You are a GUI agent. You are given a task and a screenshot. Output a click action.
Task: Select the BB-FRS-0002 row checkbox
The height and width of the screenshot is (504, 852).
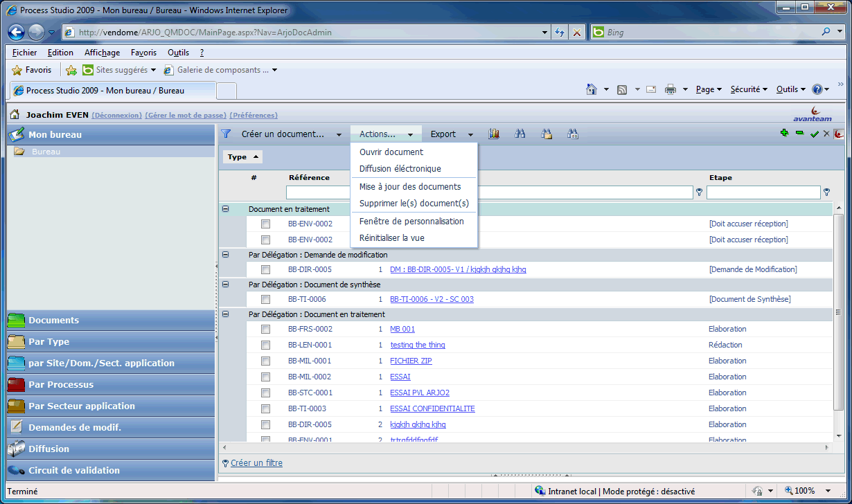[x=265, y=330]
